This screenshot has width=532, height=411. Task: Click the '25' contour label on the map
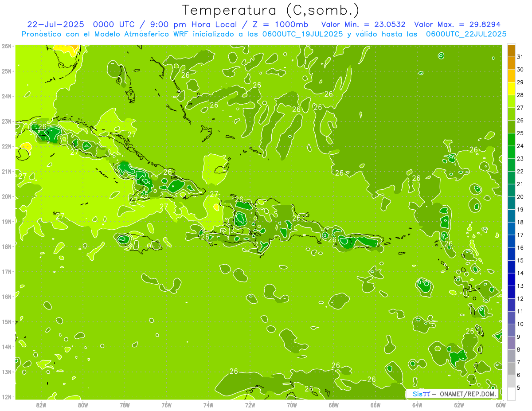point(145,195)
